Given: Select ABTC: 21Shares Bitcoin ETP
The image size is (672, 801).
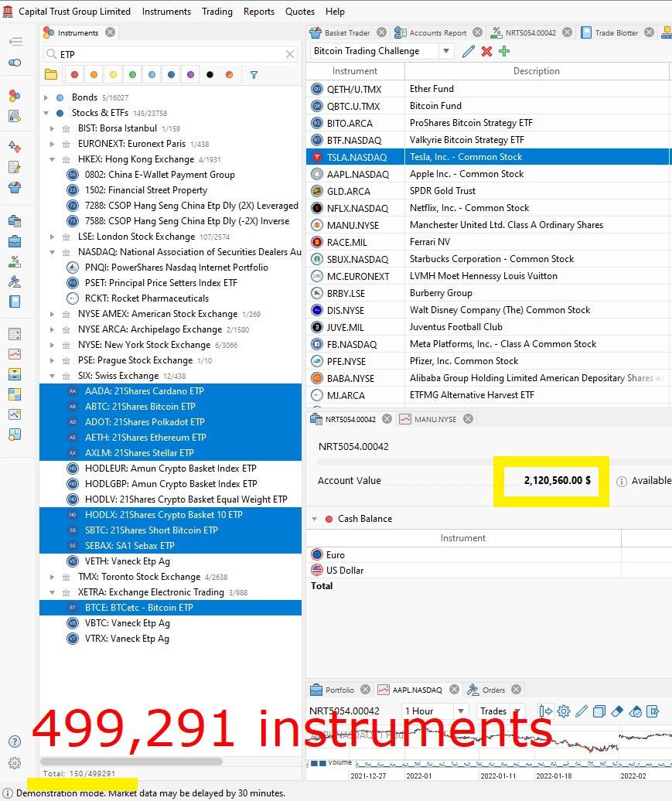Looking at the screenshot, I should (x=170, y=407).
